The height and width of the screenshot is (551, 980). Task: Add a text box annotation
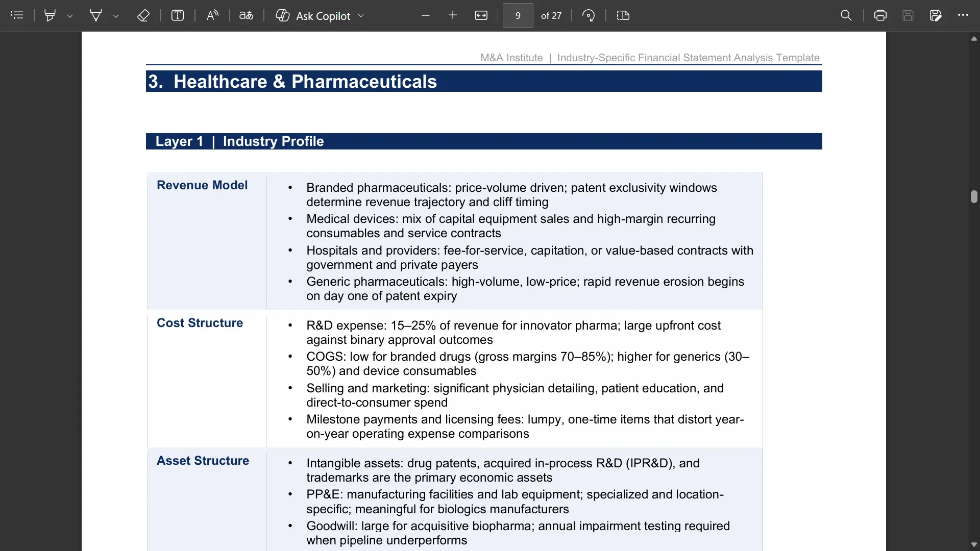178,15
